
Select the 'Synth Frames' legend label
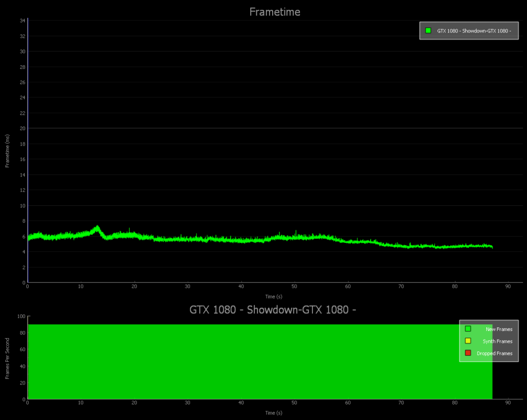tap(497, 341)
